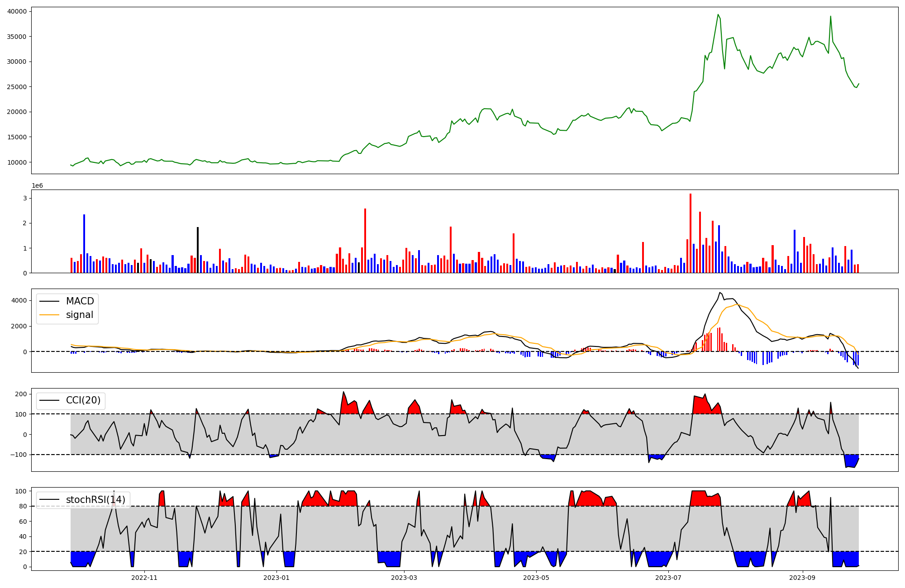Click the 2023-07 x-axis date label
Viewport: 905px width, 588px height.
click(x=668, y=578)
